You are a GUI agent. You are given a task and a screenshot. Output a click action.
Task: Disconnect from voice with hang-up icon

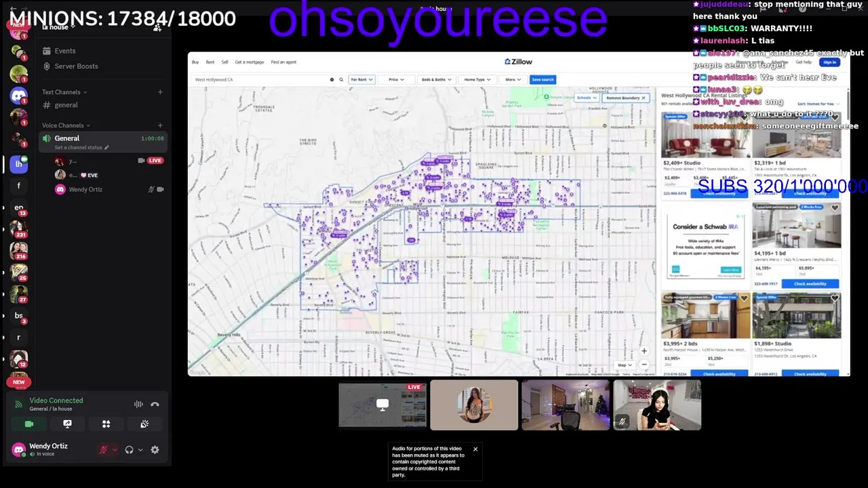(x=155, y=404)
